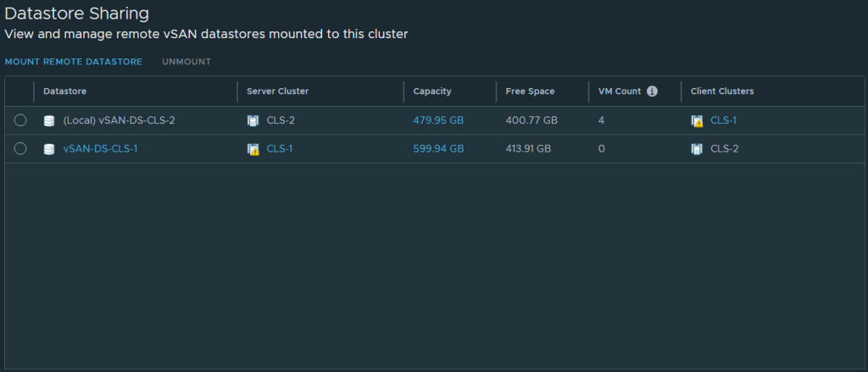Click the 599.94 GB capacity link
The image size is (868, 372).
click(438, 149)
